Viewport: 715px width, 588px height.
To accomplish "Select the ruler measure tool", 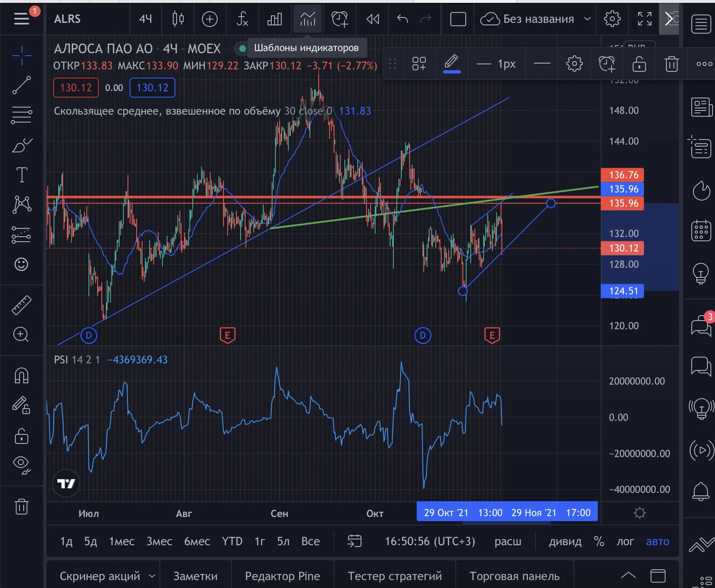I will pyautogui.click(x=22, y=305).
